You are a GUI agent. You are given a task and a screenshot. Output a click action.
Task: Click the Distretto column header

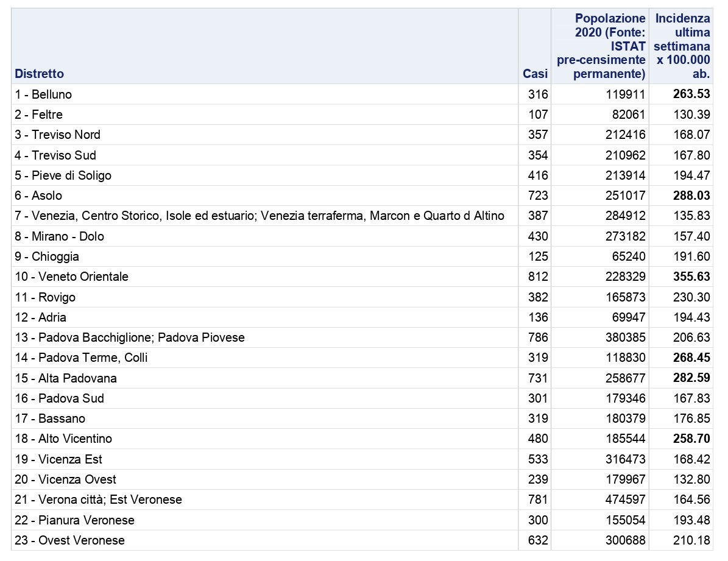40,74
